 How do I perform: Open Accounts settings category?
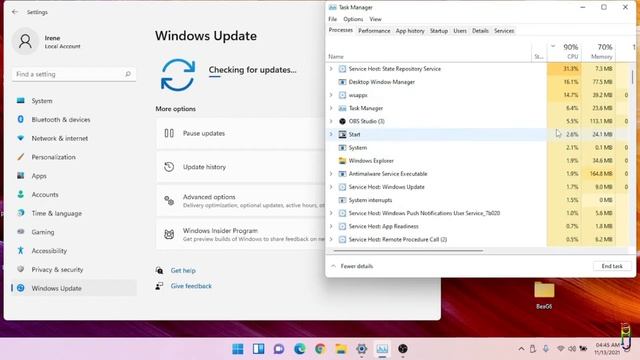[73, 195]
